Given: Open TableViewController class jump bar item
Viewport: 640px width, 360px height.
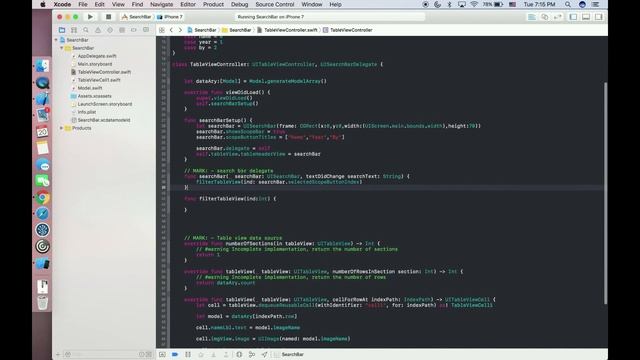Looking at the screenshot, I should (x=348, y=30).
